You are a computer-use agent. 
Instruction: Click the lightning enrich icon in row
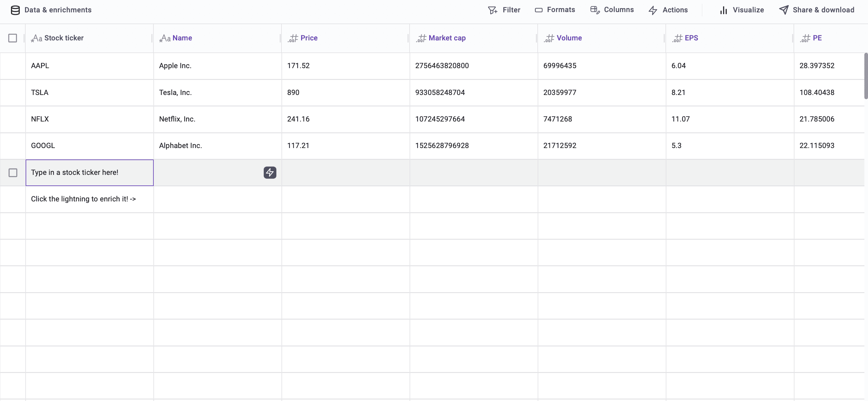coord(269,172)
